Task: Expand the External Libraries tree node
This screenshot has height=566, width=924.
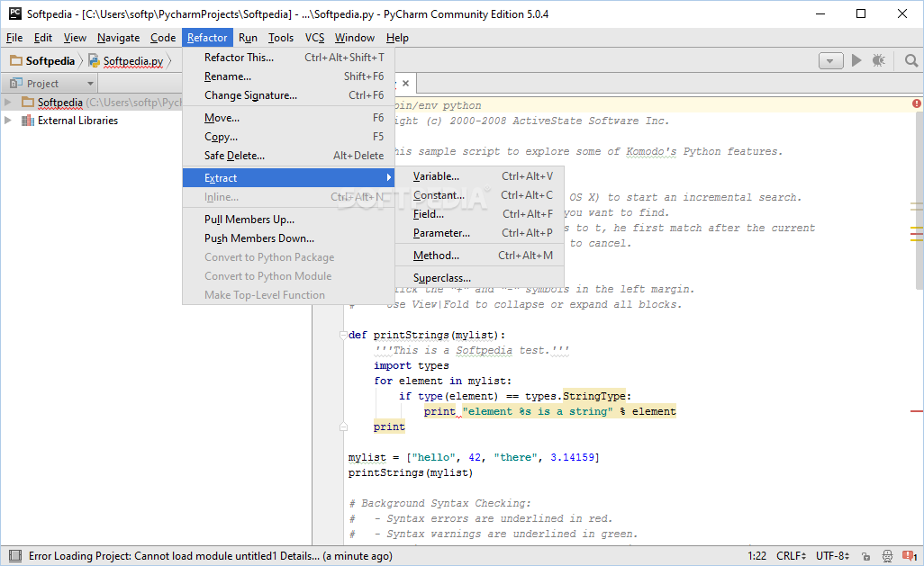Action: (x=8, y=121)
